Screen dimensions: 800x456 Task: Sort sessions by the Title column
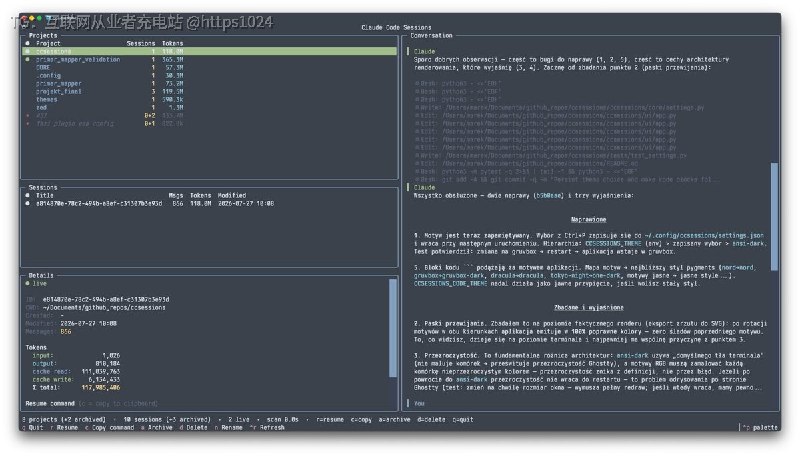tap(44, 195)
